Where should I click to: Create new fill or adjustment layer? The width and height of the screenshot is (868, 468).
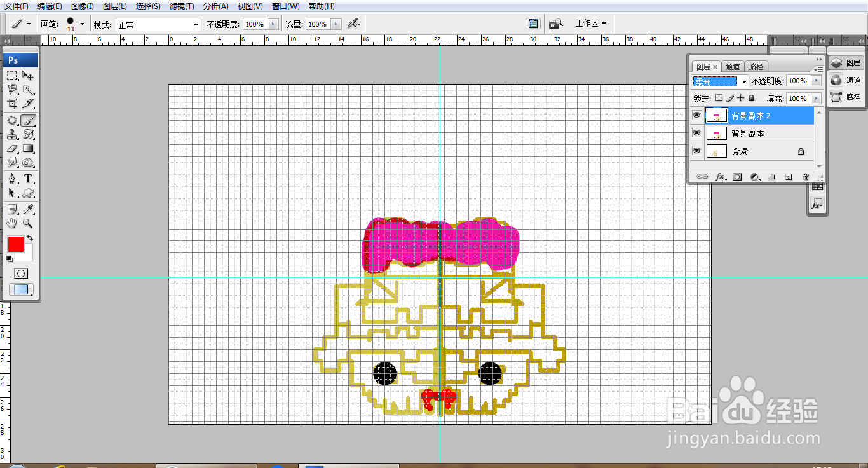(x=755, y=177)
